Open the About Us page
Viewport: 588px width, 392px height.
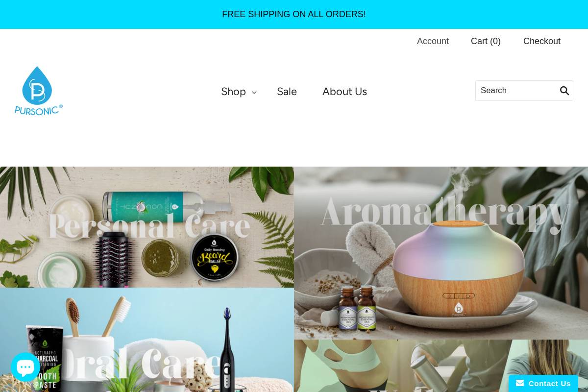[344, 92]
